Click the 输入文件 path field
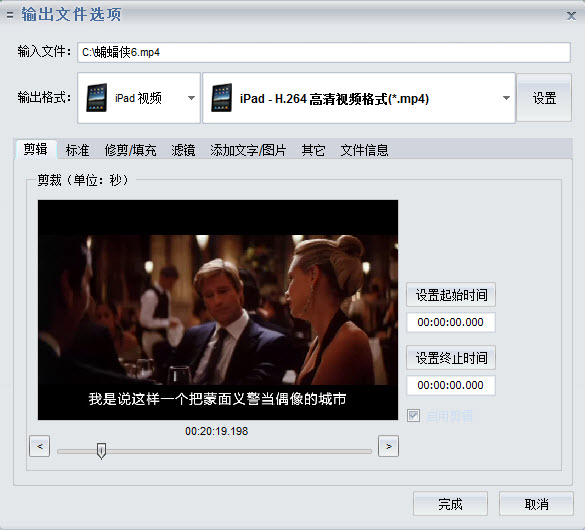The image size is (585, 530). (x=324, y=52)
